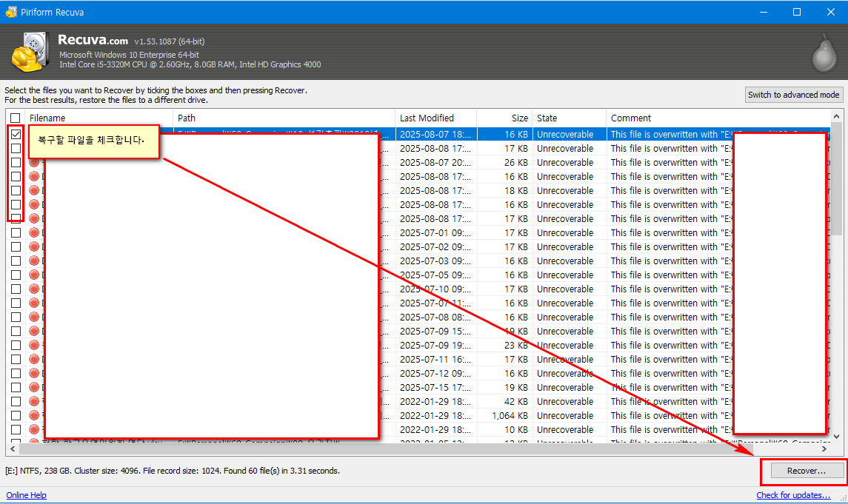The width and height of the screenshot is (848, 504).
Task: Click red state icon of 2025-07-11 row
Action: click(35, 359)
